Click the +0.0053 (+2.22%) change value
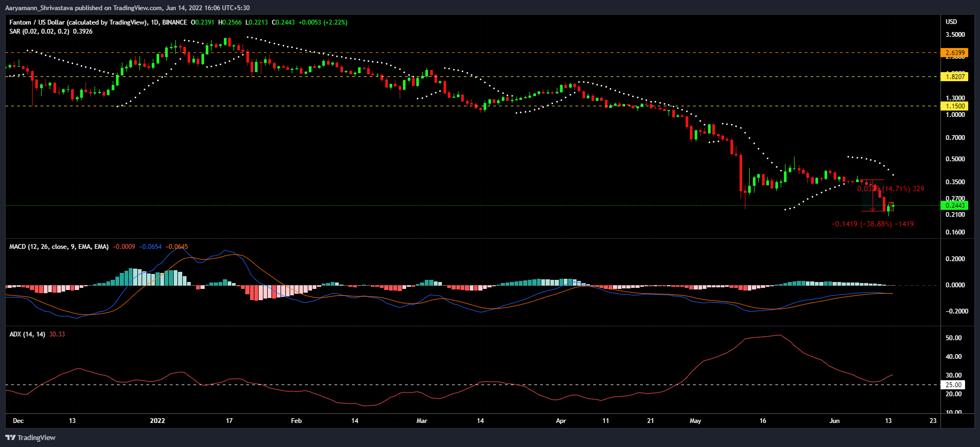The width and height of the screenshot is (980, 447). point(323,22)
